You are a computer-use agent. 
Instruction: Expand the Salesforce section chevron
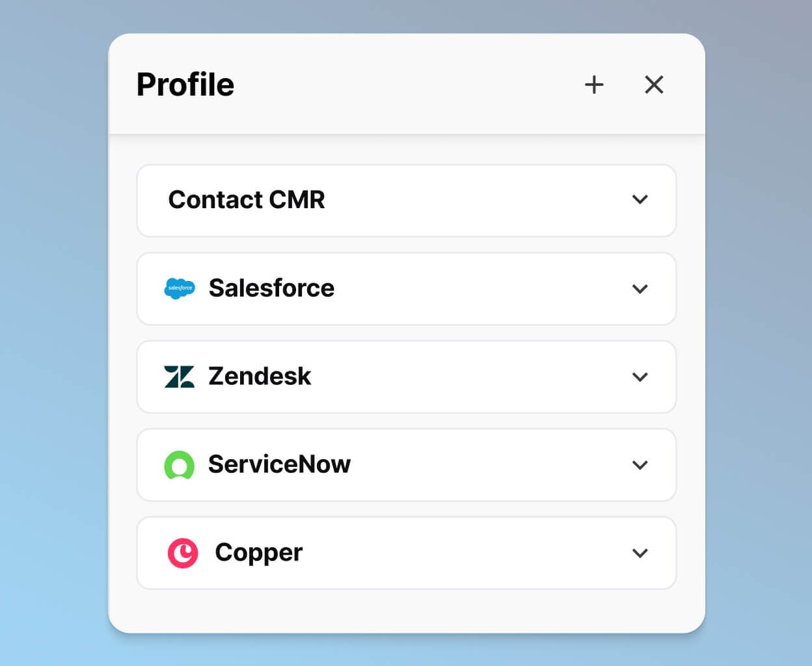point(640,289)
